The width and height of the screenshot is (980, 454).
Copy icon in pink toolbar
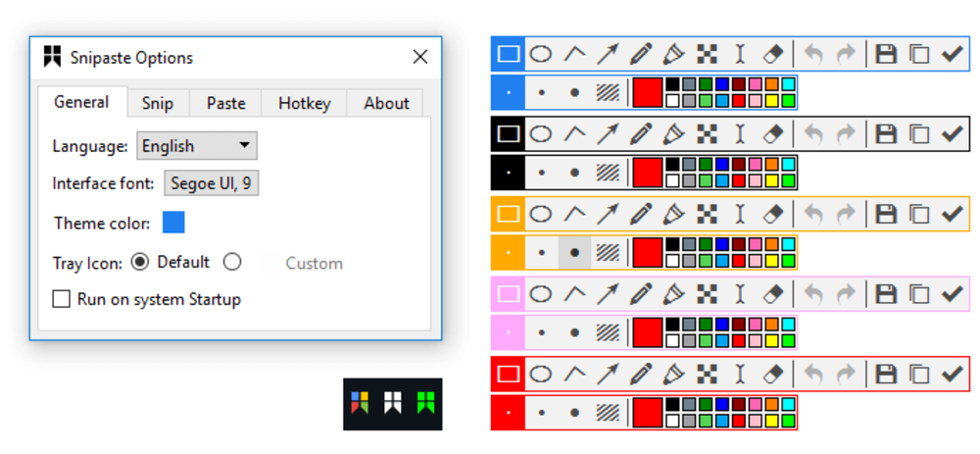[x=918, y=294]
